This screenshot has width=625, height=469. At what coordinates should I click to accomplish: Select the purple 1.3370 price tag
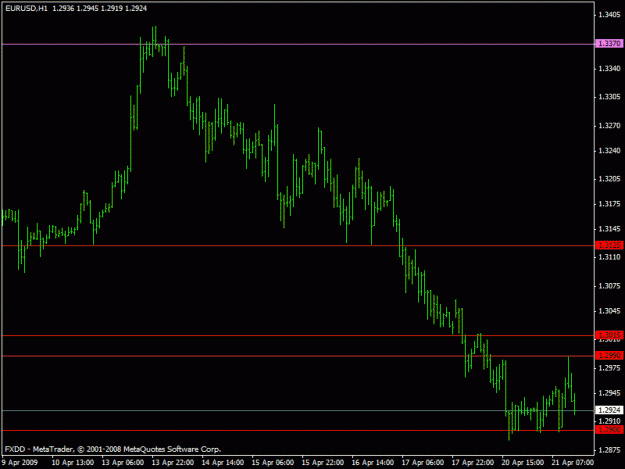tap(609, 43)
